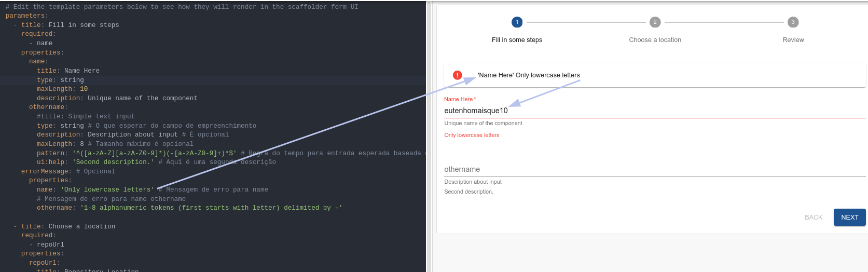Click the error alert message text in banner
Image resolution: width=868 pixels, height=272 pixels.
(x=529, y=75)
